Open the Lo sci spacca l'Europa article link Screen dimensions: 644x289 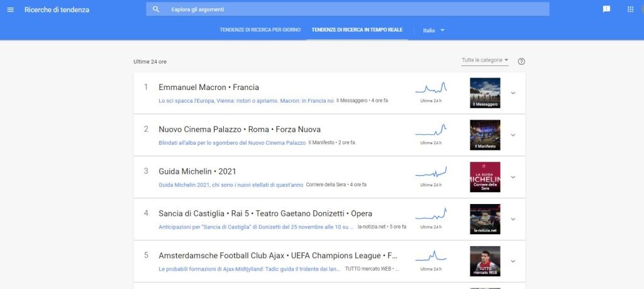[x=246, y=101]
